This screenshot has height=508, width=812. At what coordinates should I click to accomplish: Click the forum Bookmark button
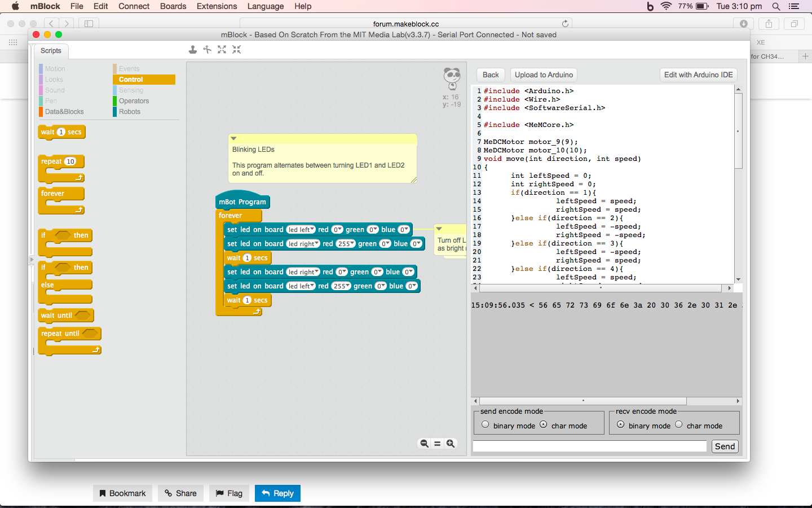click(x=122, y=493)
